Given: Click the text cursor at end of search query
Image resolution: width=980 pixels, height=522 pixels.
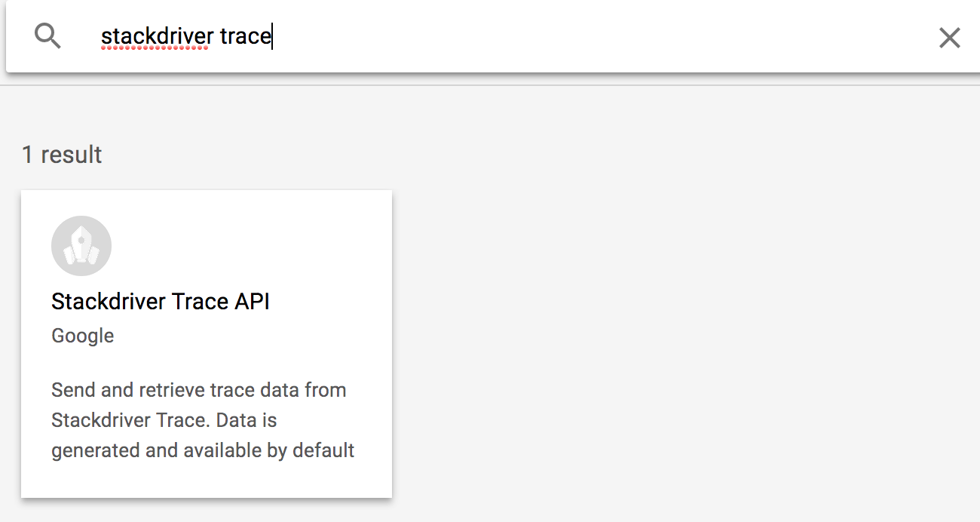Looking at the screenshot, I should point(272,36).
